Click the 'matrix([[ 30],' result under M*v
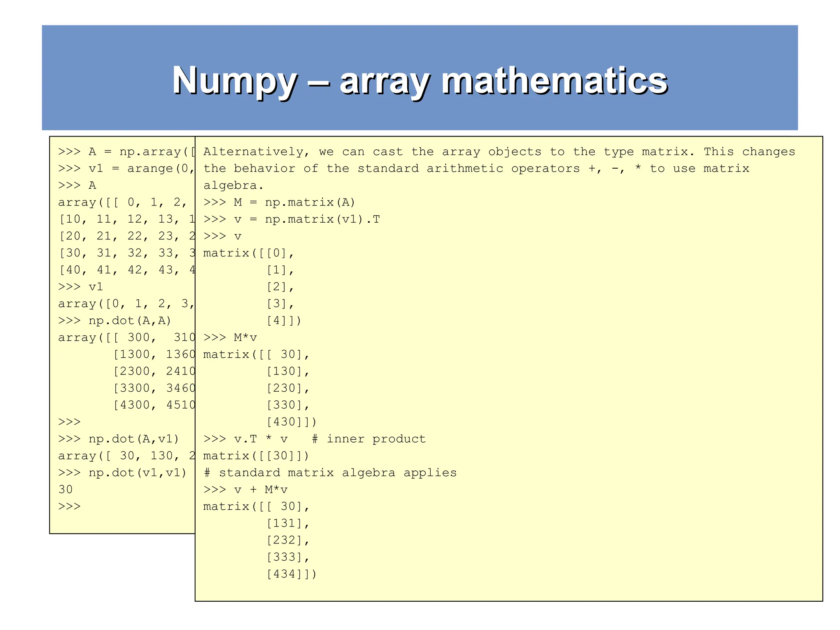This screenshot has height=630, width=840. pos(256,354)
